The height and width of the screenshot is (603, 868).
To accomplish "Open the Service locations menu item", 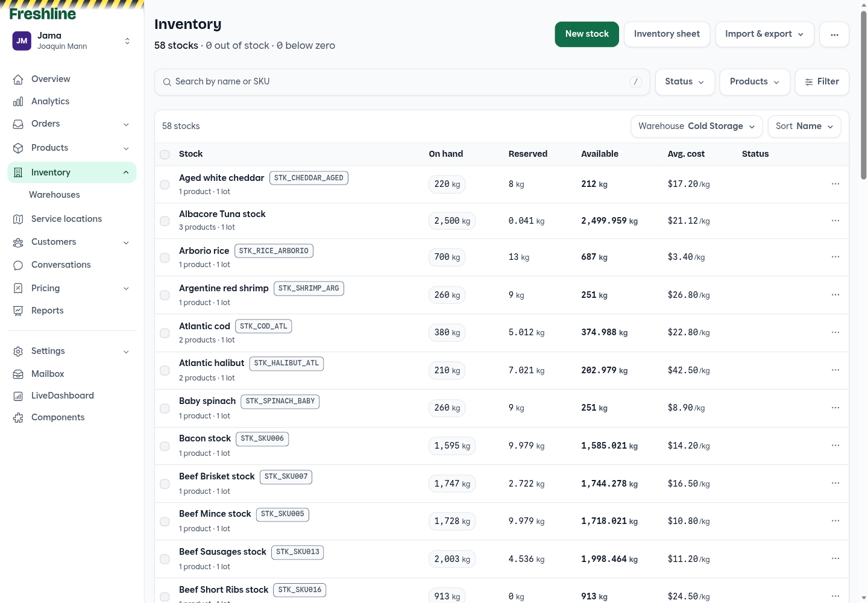I will 72,219.
